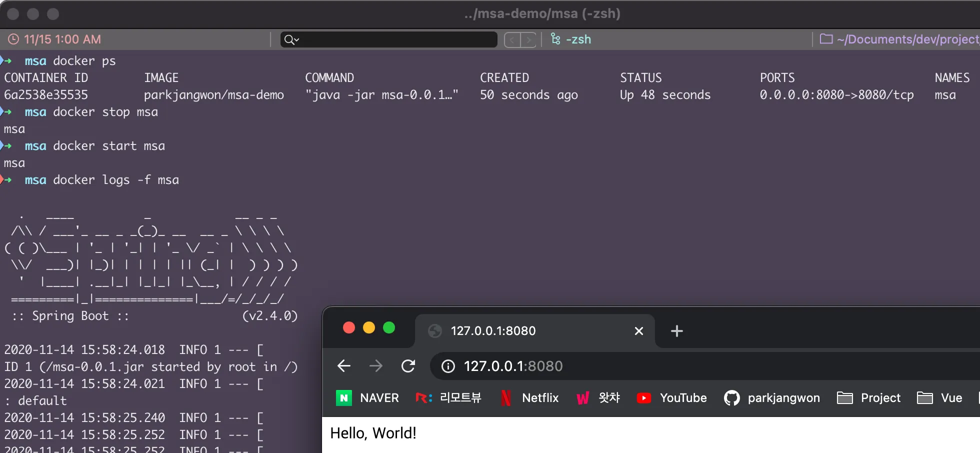980x453 pixels.
Task: Expand the Project bookmarks folder
Action: (868, 398)
